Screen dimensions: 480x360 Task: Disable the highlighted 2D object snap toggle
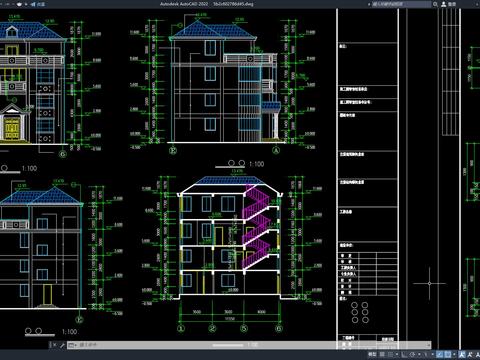[x=448, y=354]
